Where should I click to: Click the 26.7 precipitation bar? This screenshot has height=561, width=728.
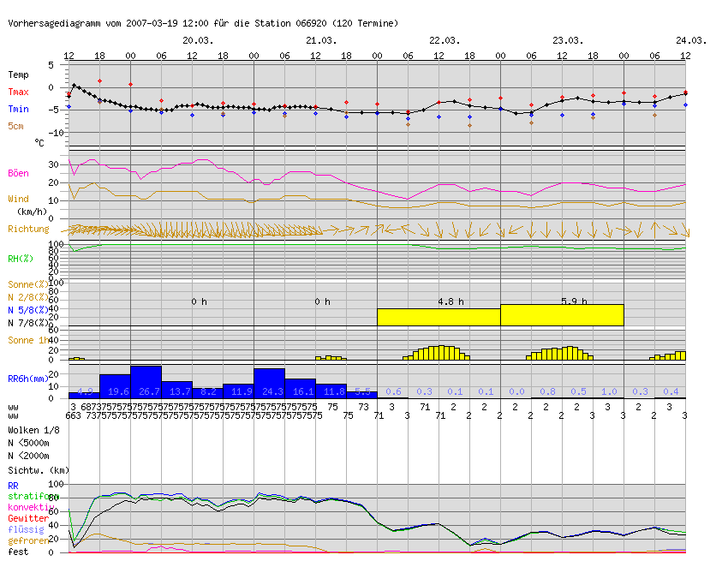(146, 382)
